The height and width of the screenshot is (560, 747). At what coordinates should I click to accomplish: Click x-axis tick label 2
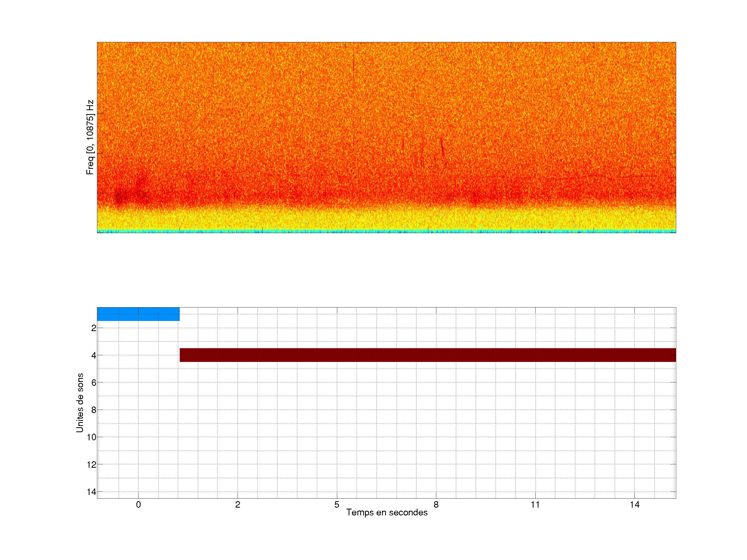click(x=237, y=505)
